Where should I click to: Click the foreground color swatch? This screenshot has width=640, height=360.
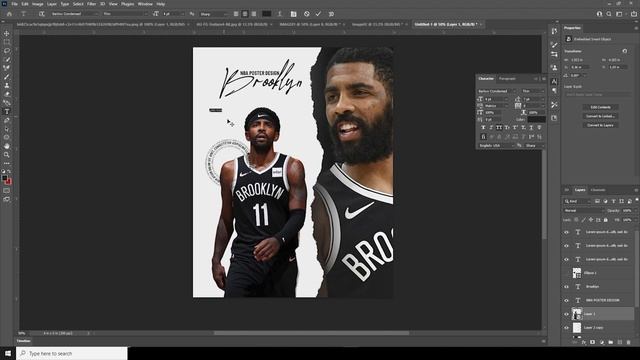coord(4,178)
